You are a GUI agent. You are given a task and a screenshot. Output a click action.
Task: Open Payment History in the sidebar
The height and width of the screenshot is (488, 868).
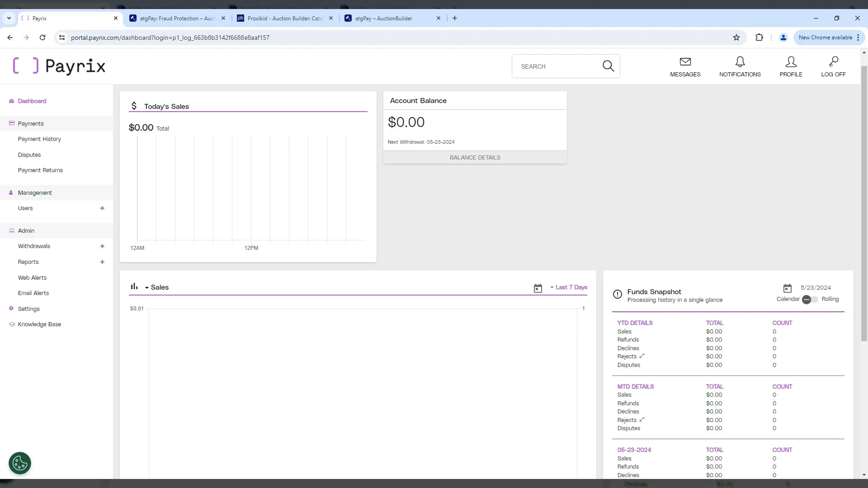(39, 139)
